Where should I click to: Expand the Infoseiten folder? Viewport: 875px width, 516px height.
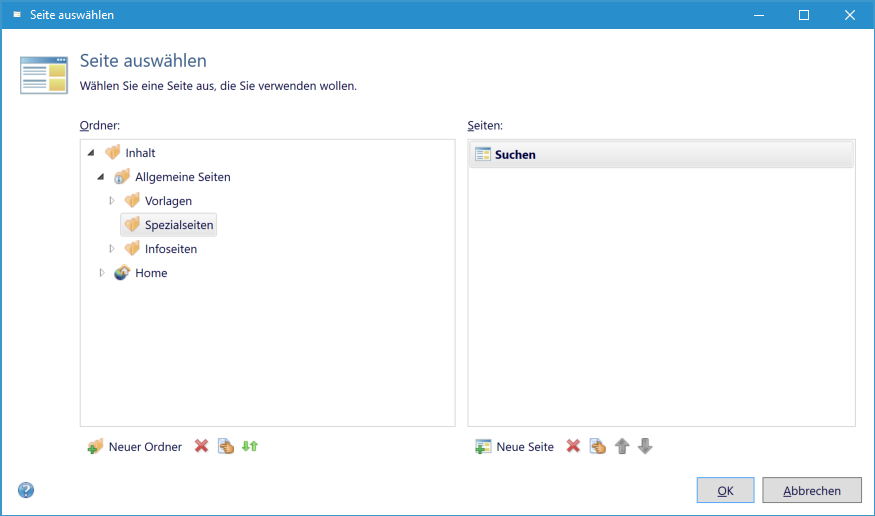coord(112,249)
